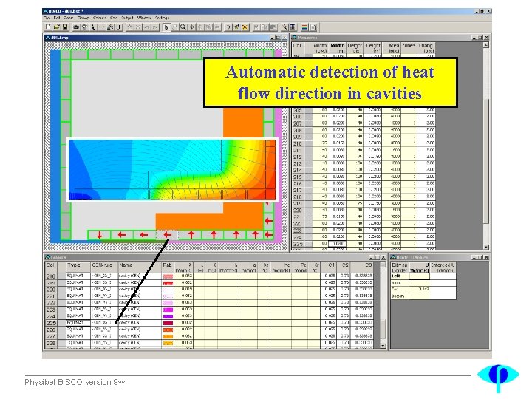Click the Open file folder icon
This screenshot has height=399, width=532.
pyautogui.click(x=57, y=27)
